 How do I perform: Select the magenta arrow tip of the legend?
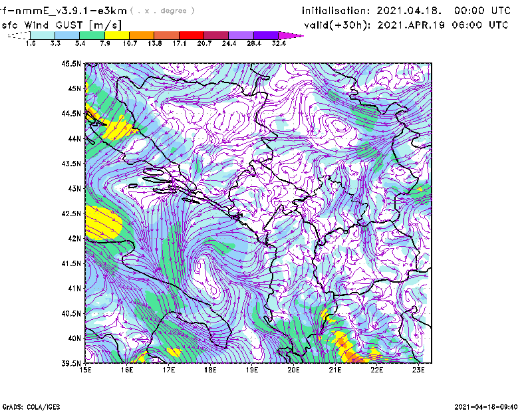coord(291,35)
